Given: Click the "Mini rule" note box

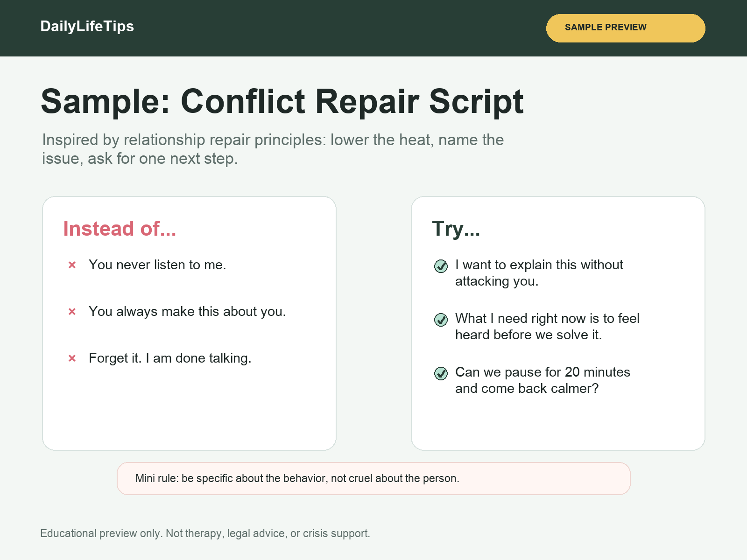Looking at the screenshot, I should 373,479.
